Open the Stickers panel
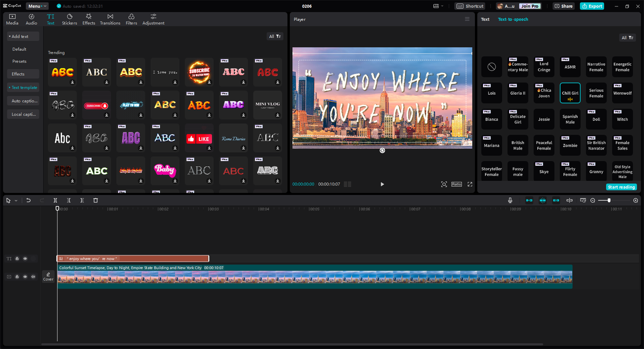Screen dimensions: 644x349 click(x=69, y=19)
